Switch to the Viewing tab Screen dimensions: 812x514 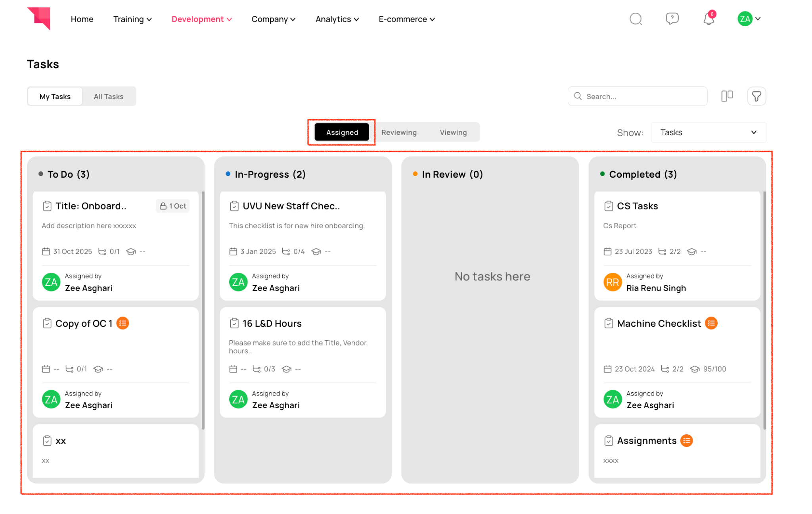[453, 132]
